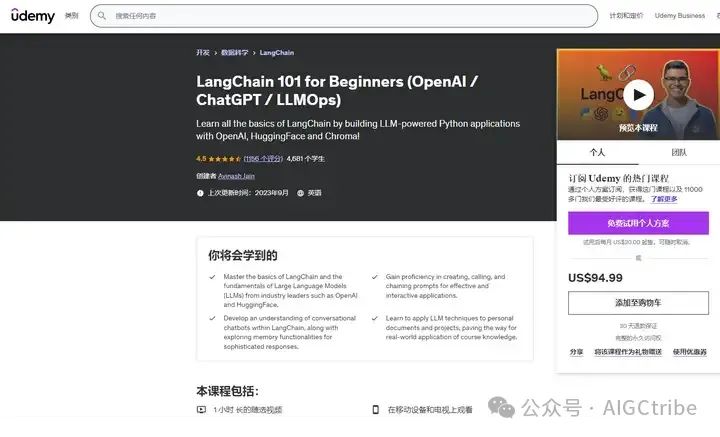Image resolution: width=720 pixels, height=437 pixels.
Task: Click the star rating icons
Action: [225, 159]
